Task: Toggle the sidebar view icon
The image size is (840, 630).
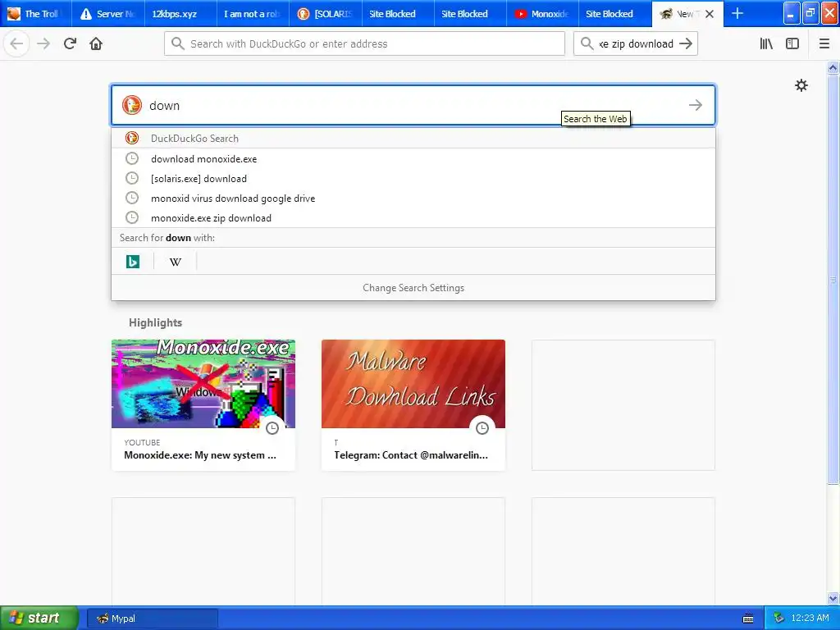Action: coord(792,44)
